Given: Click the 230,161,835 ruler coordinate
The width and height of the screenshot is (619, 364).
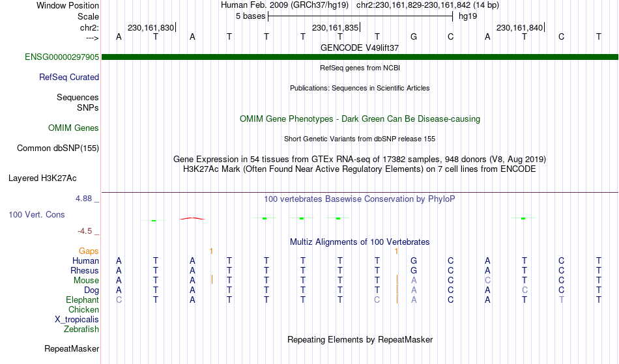Looking at the screenshot, I should point(335,27).
